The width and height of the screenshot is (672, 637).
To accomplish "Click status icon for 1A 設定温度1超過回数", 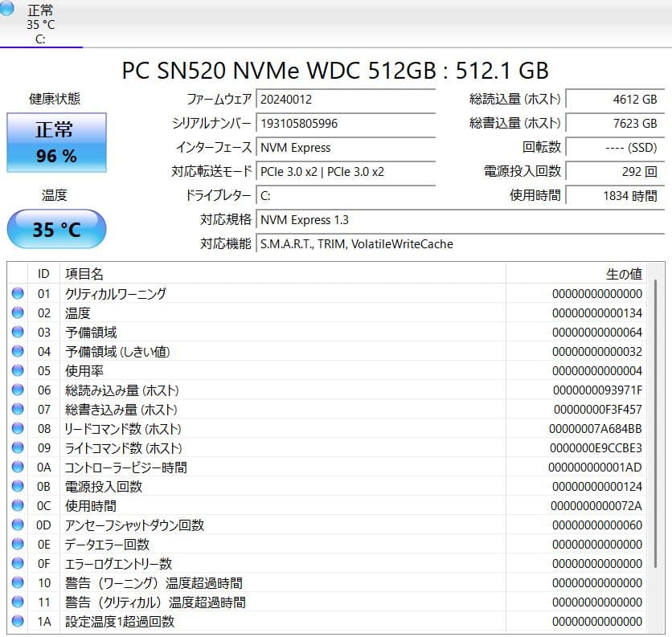I will click(x=18, y=621).
